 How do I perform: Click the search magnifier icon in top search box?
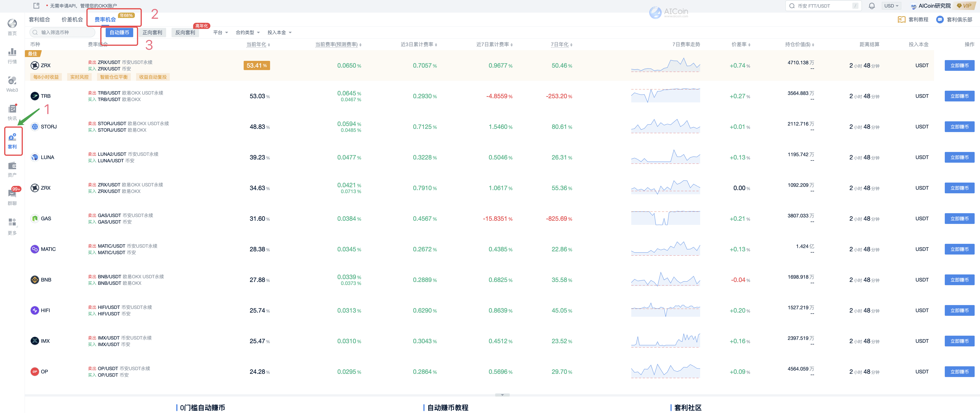click(792, 6)
